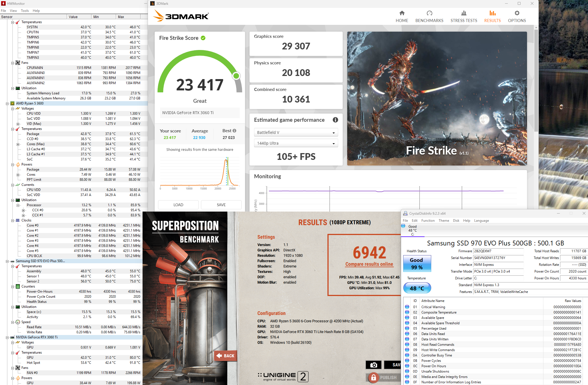The image size is (588, 385).
Task: Click the Serial Number field in CrystalDiskInfo
Action: [498, 258]
